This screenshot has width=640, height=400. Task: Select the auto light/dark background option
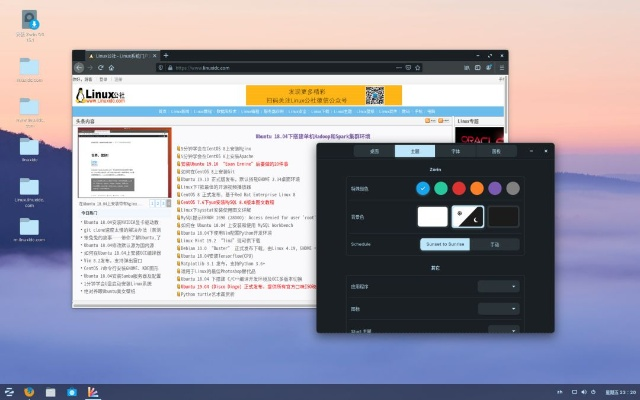point(468,216)
